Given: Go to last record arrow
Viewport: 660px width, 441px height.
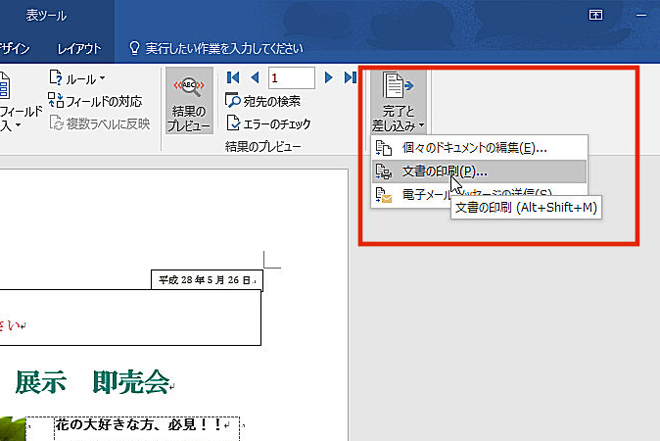Looking at the screenshot, I should (x=350, y=77).
